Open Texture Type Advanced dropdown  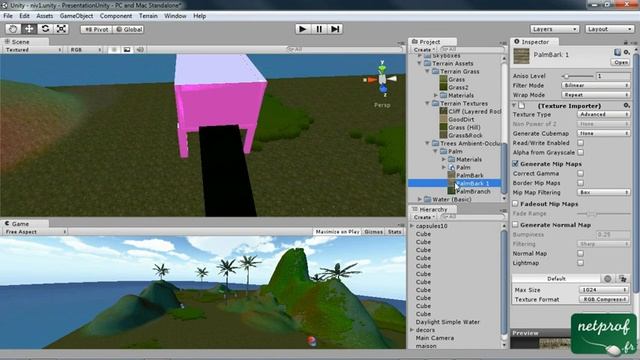coord(604,114)
